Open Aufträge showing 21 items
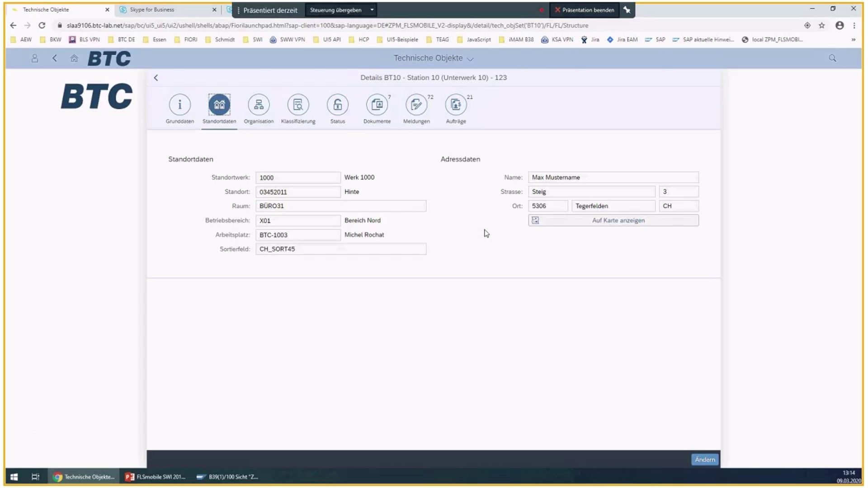This screenshot has width=868, height=488. 456,104
